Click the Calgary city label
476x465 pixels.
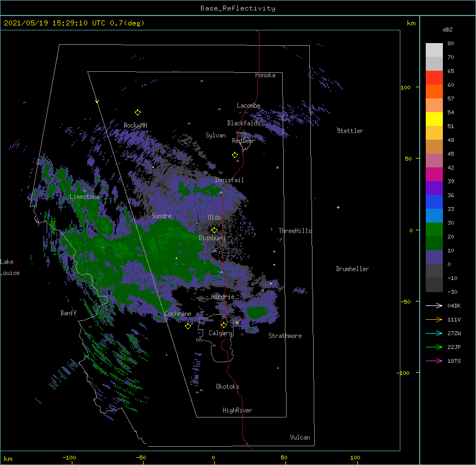point(220,333)
